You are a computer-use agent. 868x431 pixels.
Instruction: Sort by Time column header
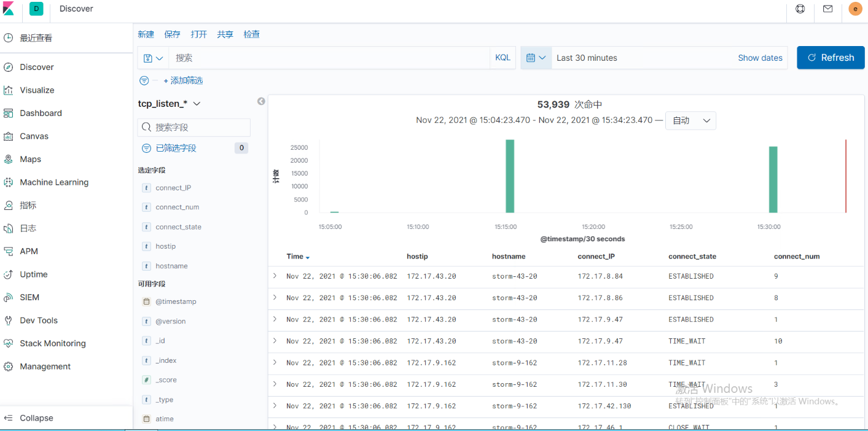298,257
